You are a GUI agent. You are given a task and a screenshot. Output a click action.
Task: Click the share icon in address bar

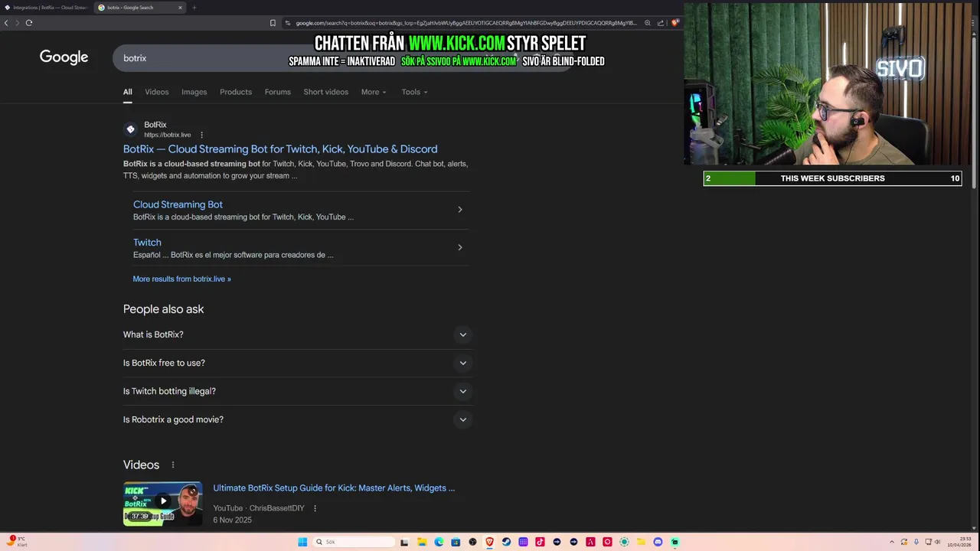661,23
